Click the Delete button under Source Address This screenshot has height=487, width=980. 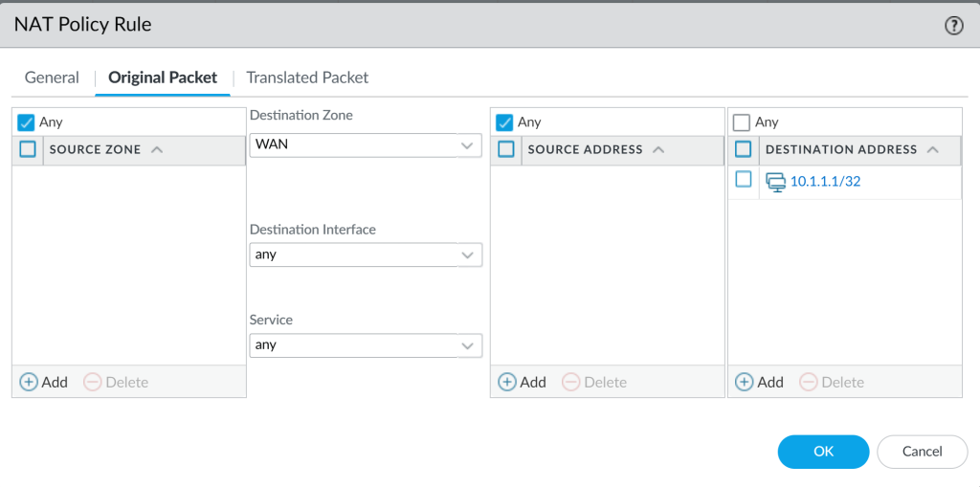tap(594, 382)
